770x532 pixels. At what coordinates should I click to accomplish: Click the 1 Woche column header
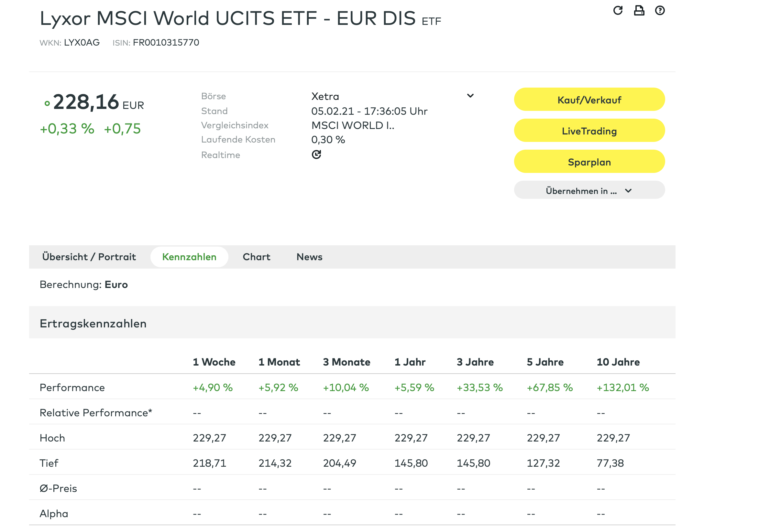click(214, 362)
